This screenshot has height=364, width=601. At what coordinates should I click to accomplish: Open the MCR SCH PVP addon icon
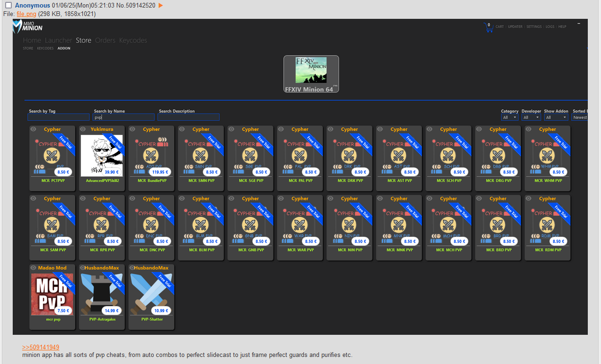(448, 156)
